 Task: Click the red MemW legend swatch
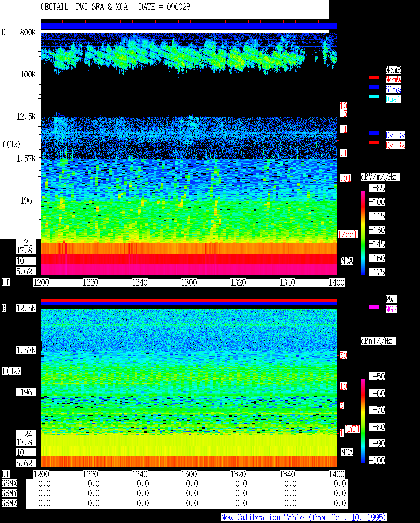(374, 77)
